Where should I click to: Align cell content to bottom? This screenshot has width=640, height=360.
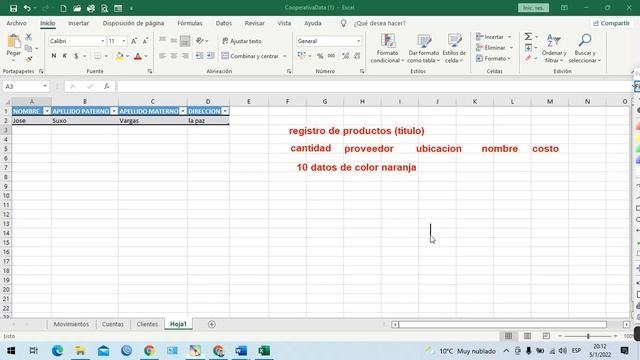tap(185, 41)
